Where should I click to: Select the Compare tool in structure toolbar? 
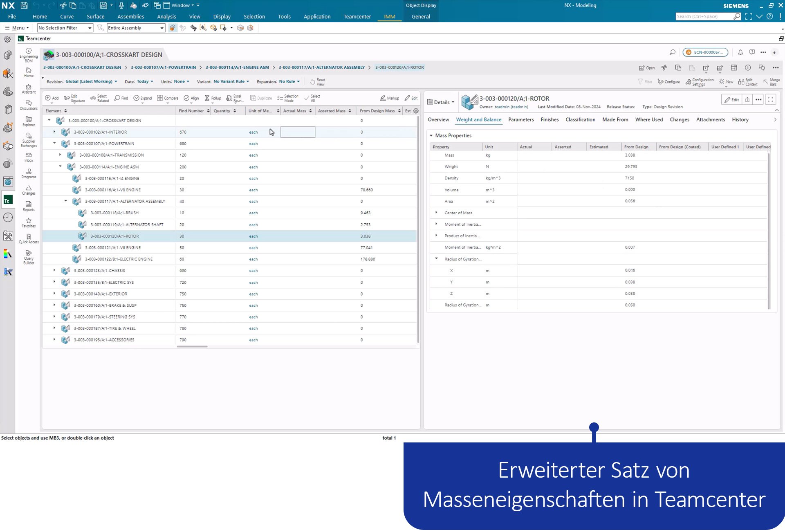point(168,98)
